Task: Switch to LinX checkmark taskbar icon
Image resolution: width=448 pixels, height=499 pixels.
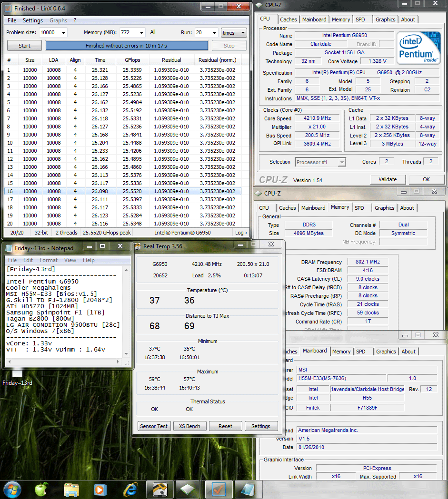Action: click(x=219, y=489)
